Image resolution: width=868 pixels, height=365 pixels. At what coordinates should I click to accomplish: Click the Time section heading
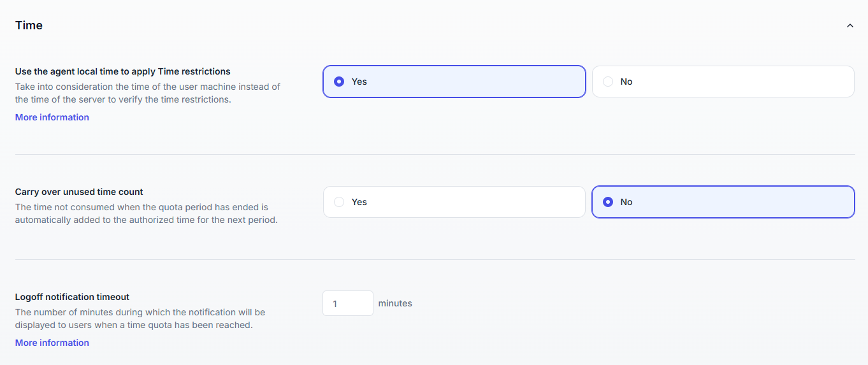[x=29, y=25]
